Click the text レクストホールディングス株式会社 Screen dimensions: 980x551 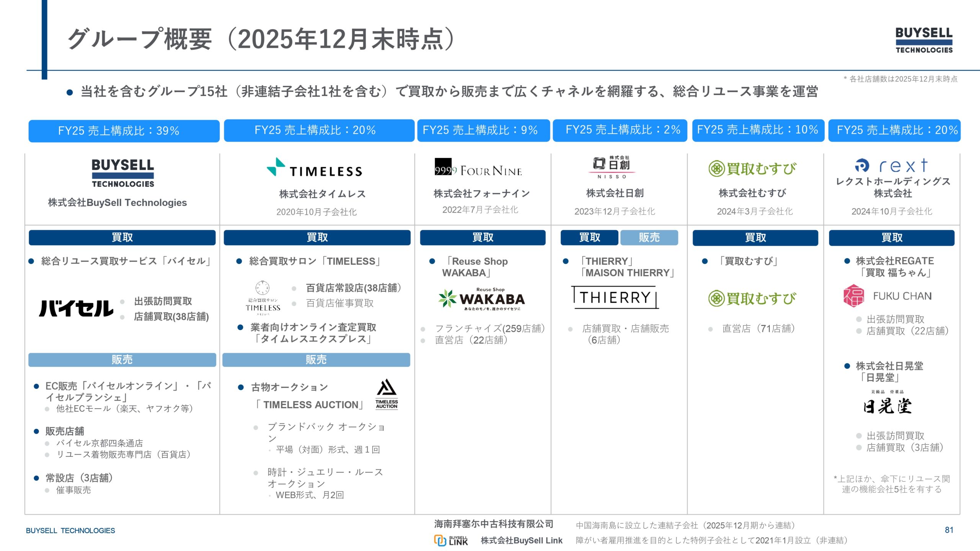pyautogui.click(x=893, y=187)
